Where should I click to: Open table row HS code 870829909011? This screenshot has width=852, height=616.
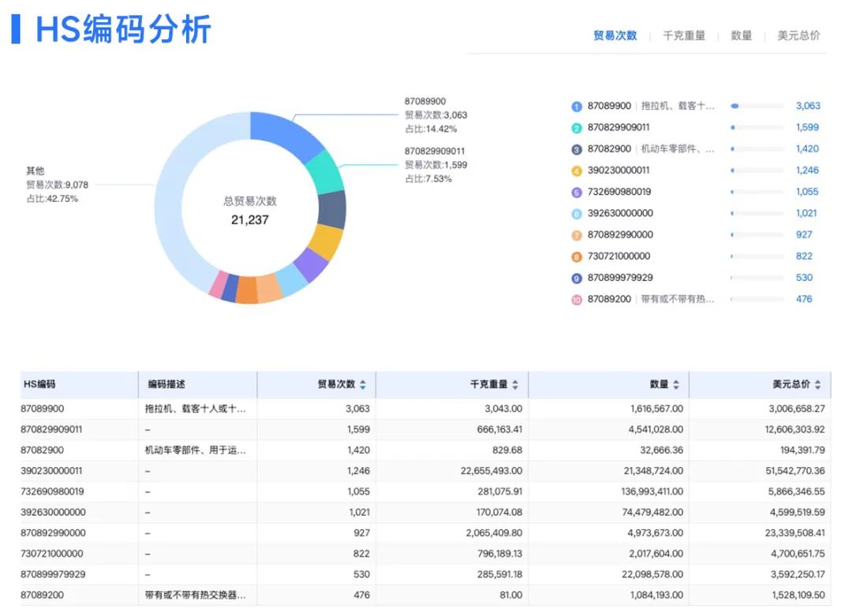tap(51, 429)
